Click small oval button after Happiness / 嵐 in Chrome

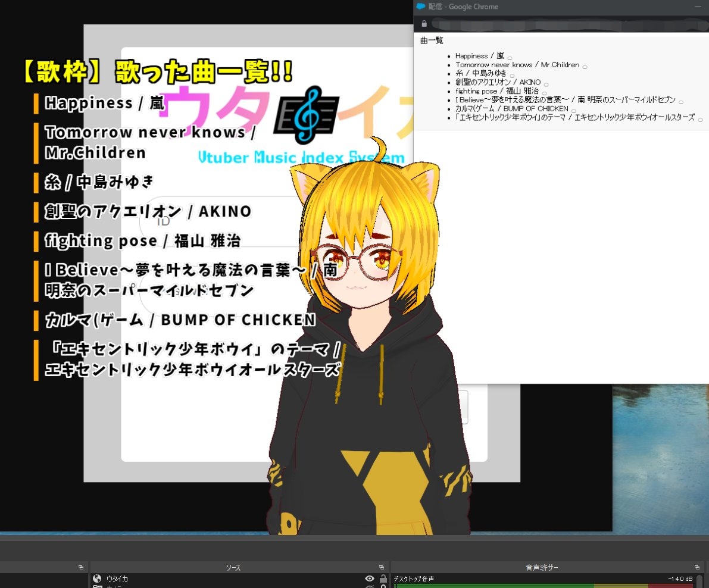click(x=510, y=58)
